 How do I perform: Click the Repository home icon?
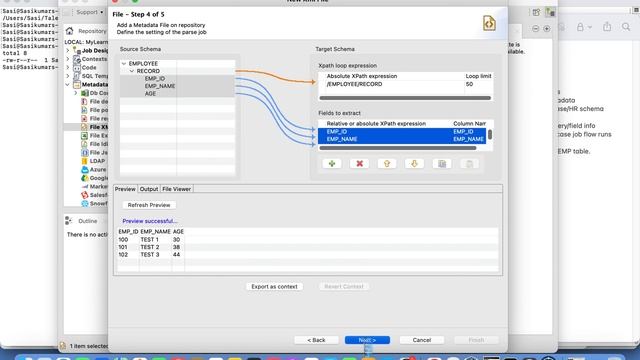tap(69, 31)
